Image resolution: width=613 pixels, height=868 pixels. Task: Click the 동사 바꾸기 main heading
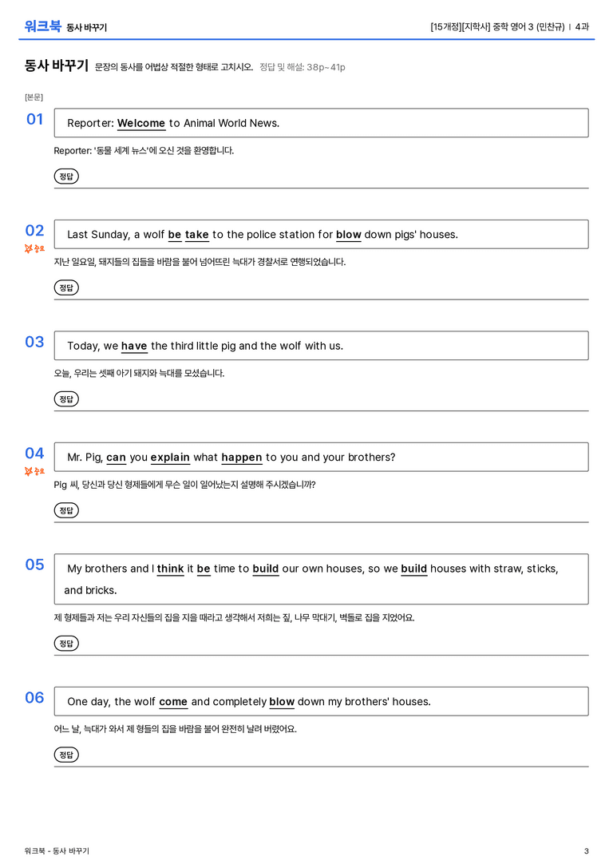click(x=57, y=65)
